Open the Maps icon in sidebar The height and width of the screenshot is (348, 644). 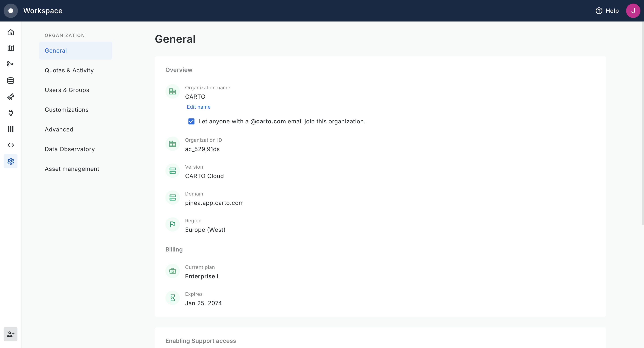tap(11, 48)
